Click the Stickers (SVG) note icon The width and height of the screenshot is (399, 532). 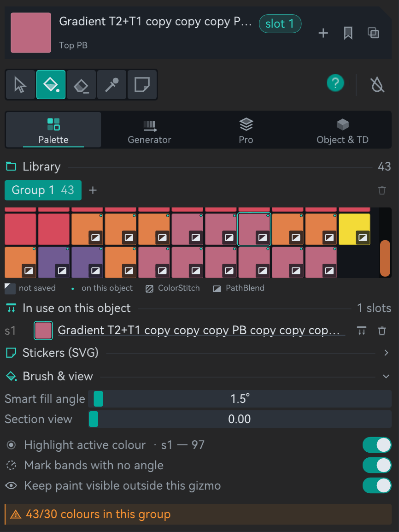coord(11,353)
